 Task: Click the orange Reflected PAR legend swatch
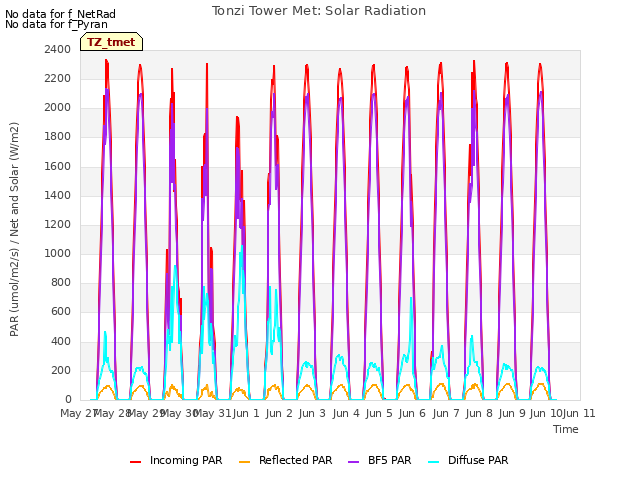[244, 461]
